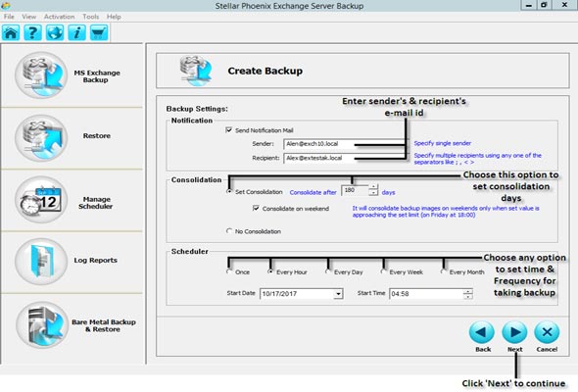The width and height of the screenshot is (578, 392).
Task: Open the Help question mark icon
Action: tap(32, 32)
